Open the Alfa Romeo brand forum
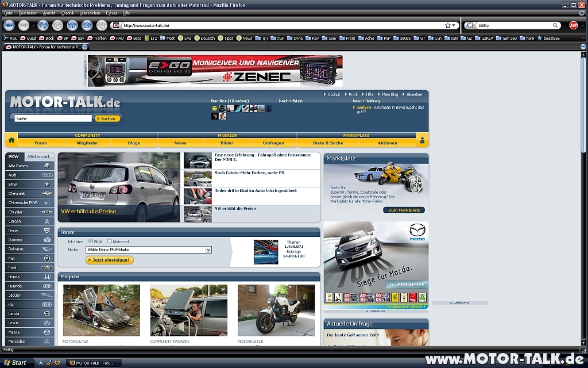 (x=30, y=166)
